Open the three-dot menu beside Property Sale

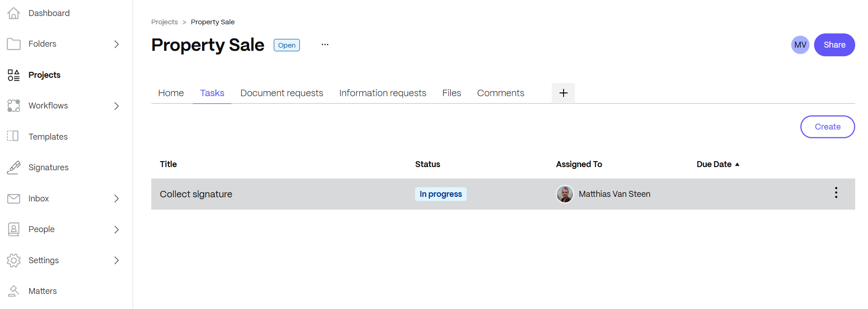325,45
